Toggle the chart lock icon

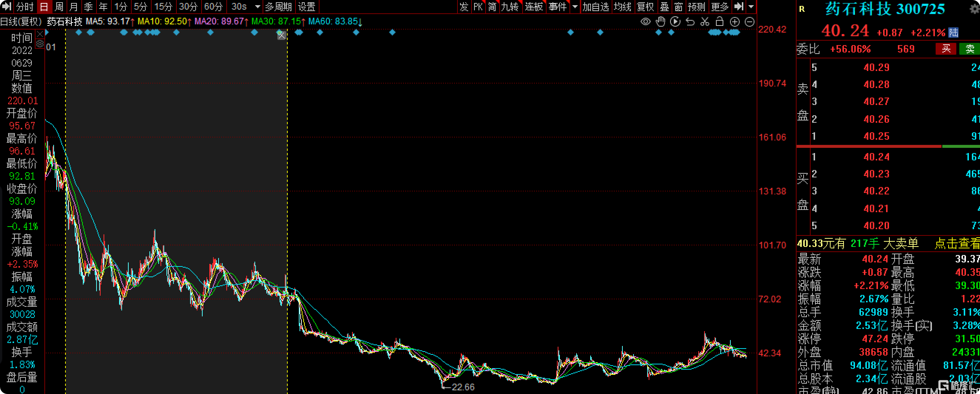719,22
